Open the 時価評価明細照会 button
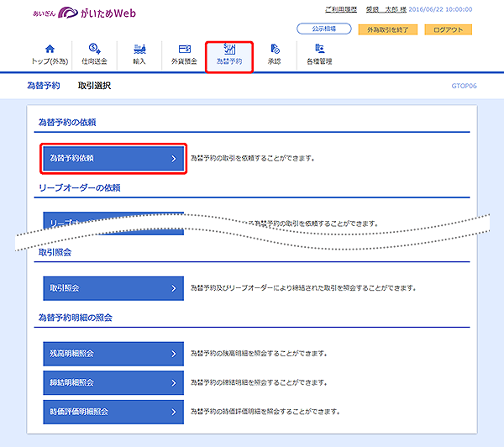504x447 pixels. click(113, 412)
